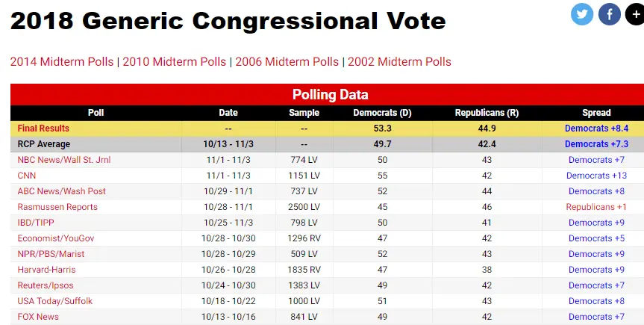Open the Reuters/Ipsos poll link
This screenshot has width=644, height=325.
point(46,285)
